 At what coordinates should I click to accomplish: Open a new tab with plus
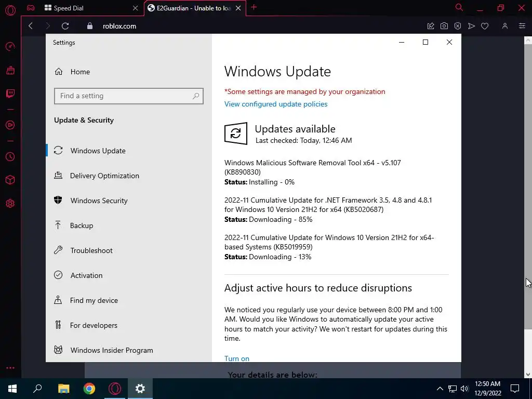254,7
